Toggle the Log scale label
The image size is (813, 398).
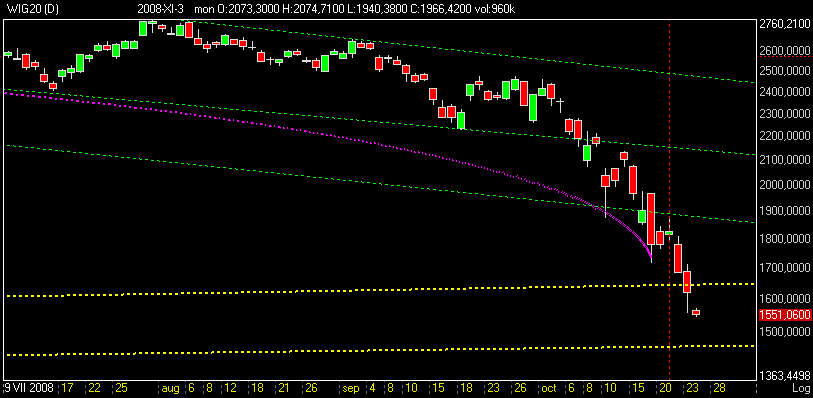point(800,388)
